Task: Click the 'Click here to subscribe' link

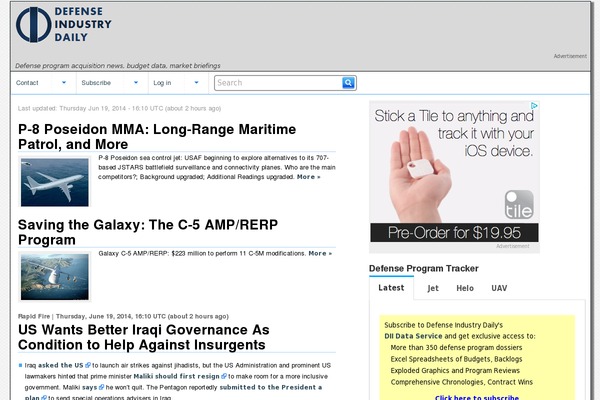Action: pos(477,397)
